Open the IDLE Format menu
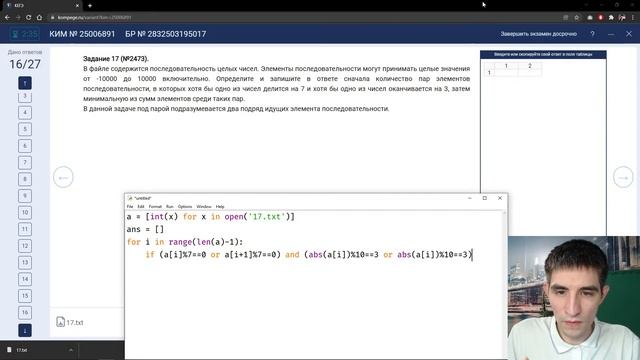Viewport: 640px width, 360px height. pyautogui.click(x=155, y=207)
